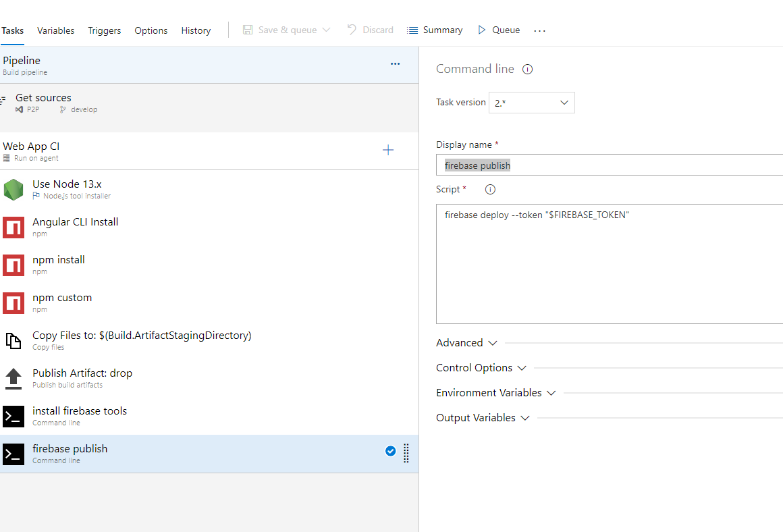Go to the Options tab
783x532 pixels.
tap(151, 30)
